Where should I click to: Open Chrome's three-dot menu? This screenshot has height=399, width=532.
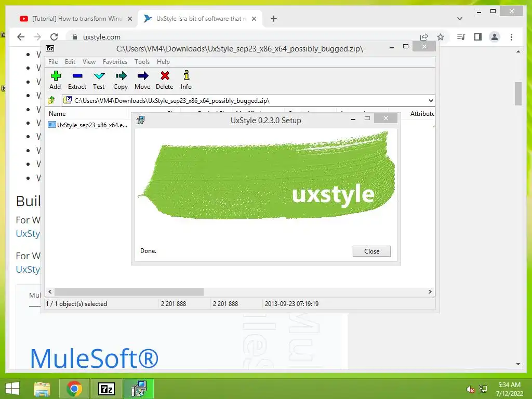tap(511, 37)
